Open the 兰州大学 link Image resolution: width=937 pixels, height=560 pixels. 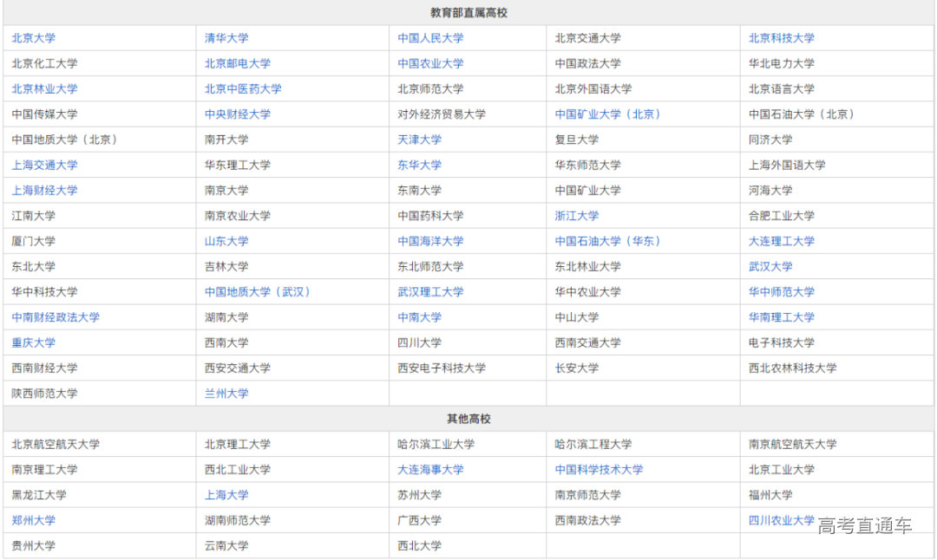[226, 394]
